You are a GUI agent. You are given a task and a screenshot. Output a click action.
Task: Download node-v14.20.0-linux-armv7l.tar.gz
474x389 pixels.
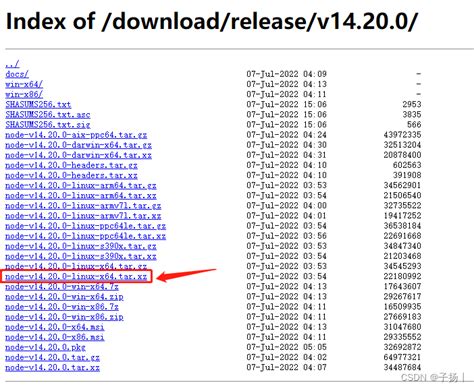pyautogui.click(x=83, y=205)
